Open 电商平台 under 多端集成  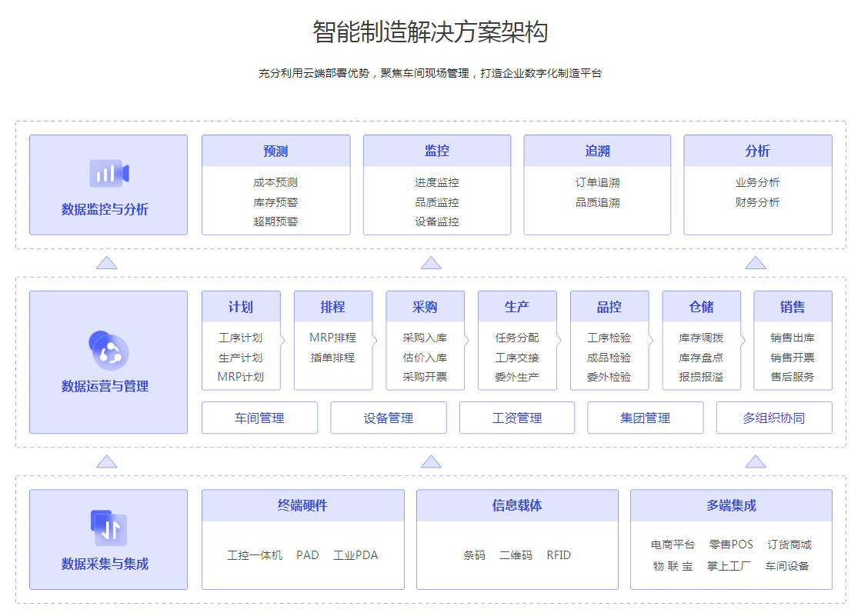(672, 544)
